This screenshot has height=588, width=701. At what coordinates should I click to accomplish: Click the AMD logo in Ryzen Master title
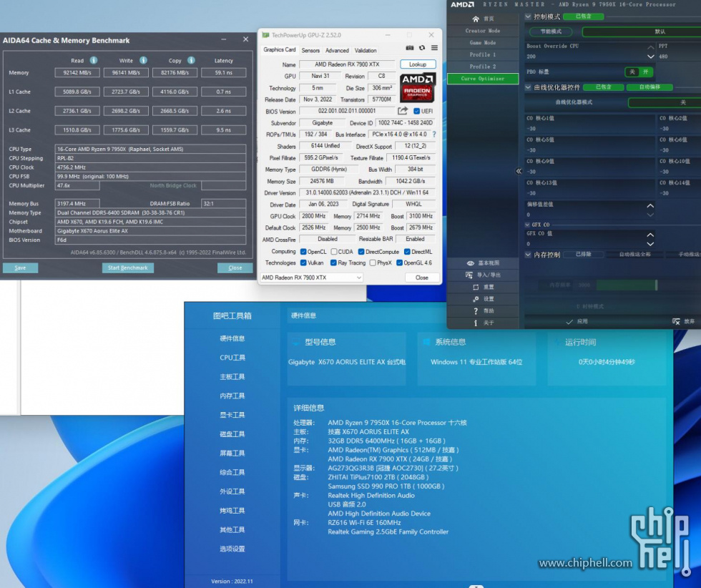[x=462, y=4]
